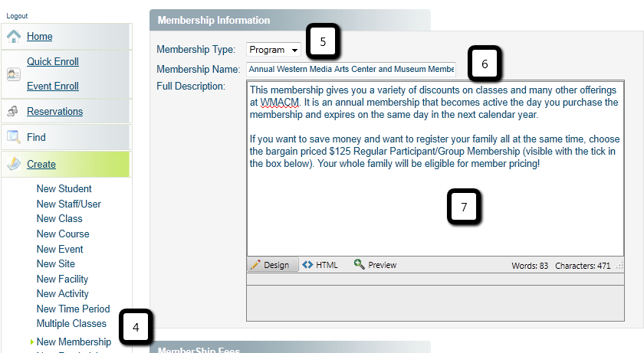Click the HTML code brackets icon
Screen dimensions: 644x353
pos(307,265)
